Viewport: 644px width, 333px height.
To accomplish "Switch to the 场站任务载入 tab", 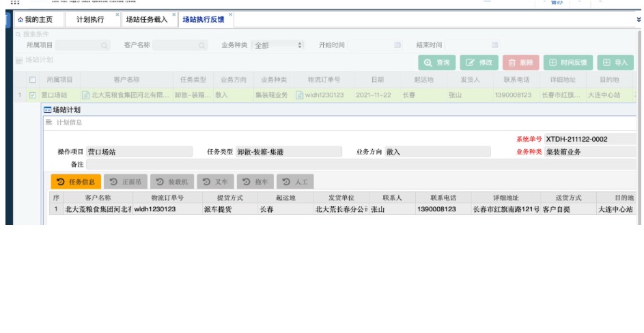I will [x=145, y=20].
